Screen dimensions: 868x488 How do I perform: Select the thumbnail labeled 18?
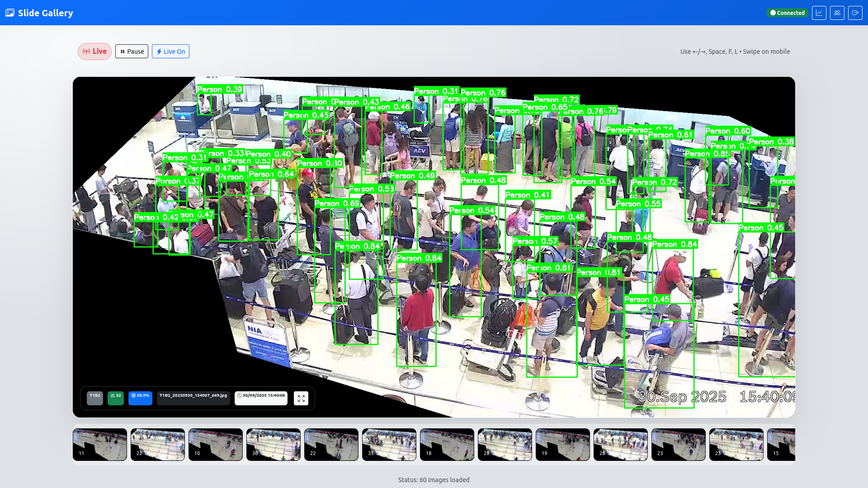tap(447, 445)
